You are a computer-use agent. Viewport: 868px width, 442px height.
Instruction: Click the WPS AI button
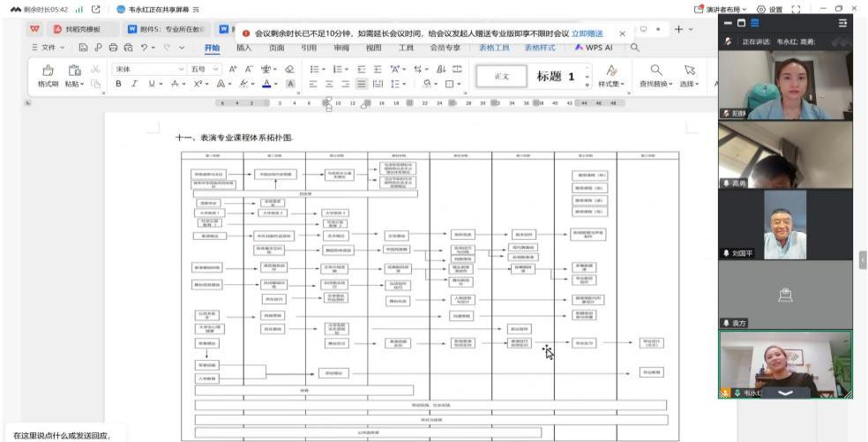tap(600, 48)
